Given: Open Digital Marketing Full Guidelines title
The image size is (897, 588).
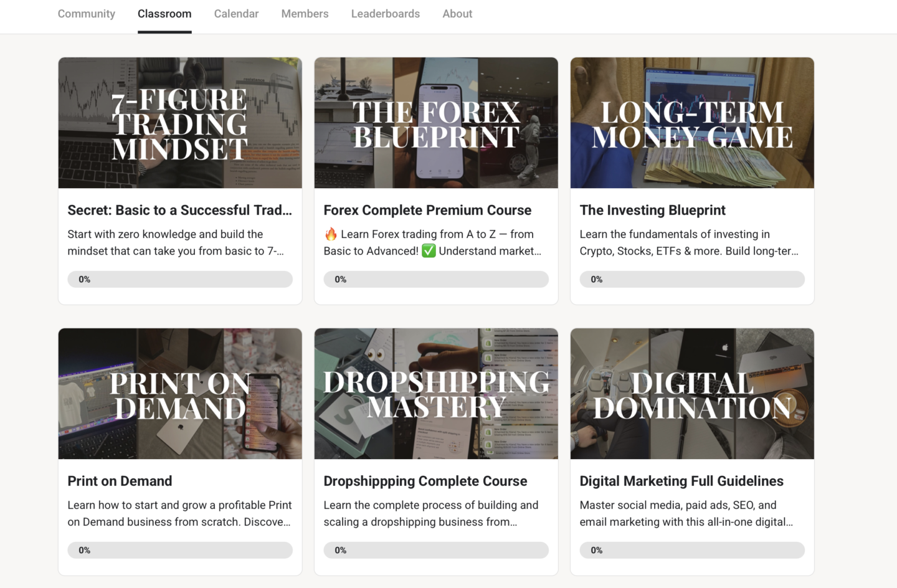Looking at the screenshot, I should coord(681,481).
